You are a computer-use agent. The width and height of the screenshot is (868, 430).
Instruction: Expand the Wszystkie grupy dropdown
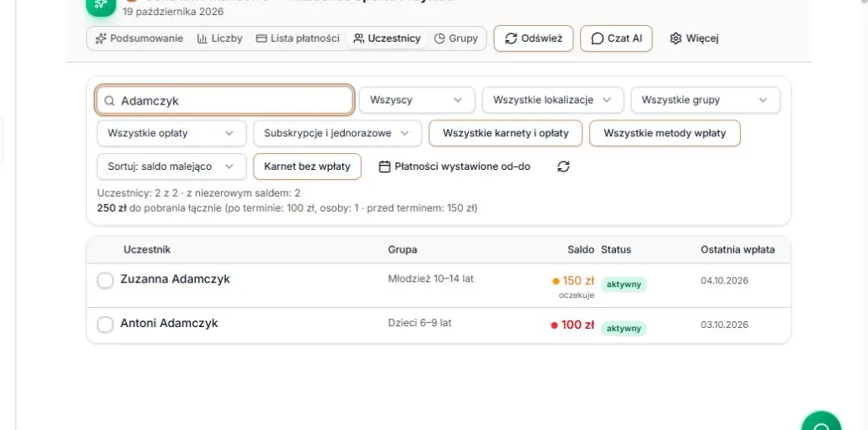(x=706, y=100)
